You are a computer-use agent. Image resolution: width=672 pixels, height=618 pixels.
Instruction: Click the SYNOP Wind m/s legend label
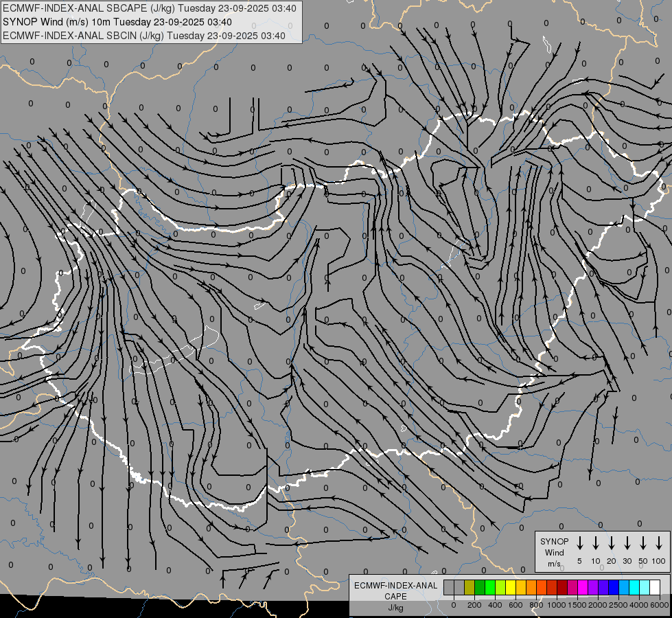[x=554, y=552]
